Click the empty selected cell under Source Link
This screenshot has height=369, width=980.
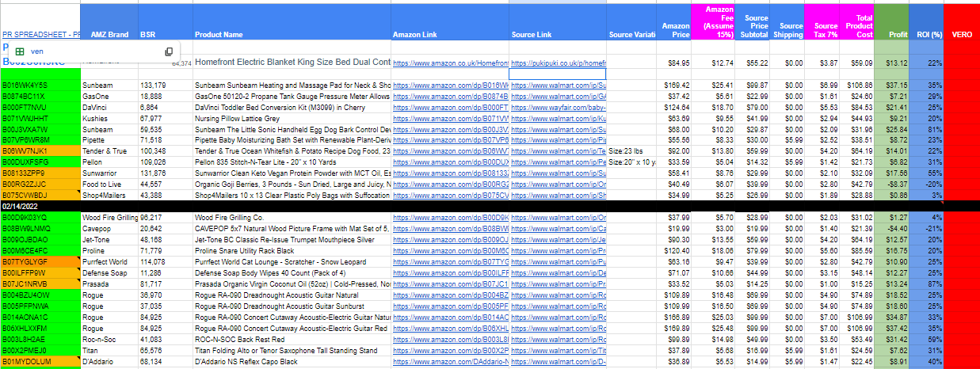coord(558,74)
